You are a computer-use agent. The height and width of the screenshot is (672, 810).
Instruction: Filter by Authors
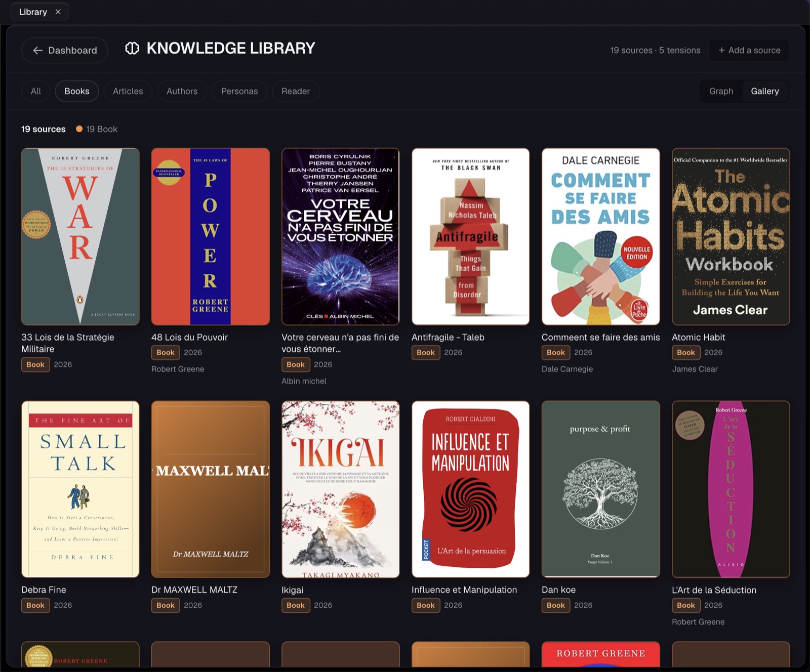[182, 91]
